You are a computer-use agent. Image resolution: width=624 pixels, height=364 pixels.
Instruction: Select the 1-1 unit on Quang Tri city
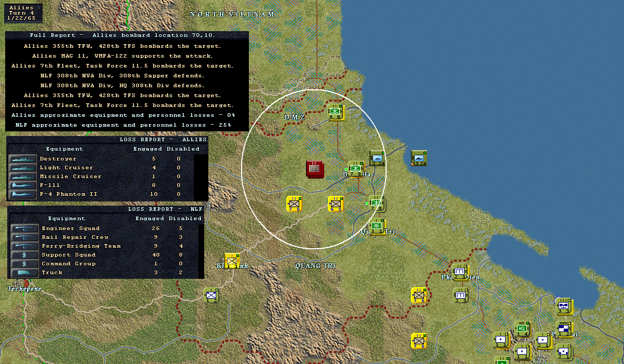coord(378,226)
